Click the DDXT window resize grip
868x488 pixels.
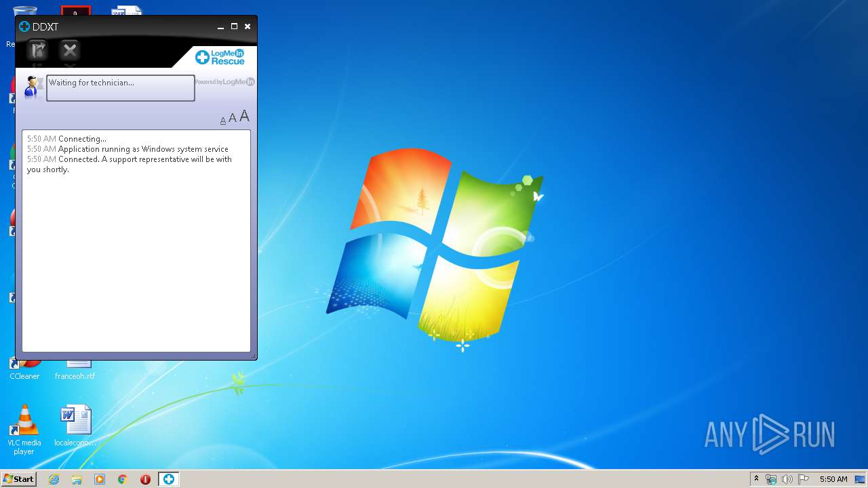coord(253,356)
